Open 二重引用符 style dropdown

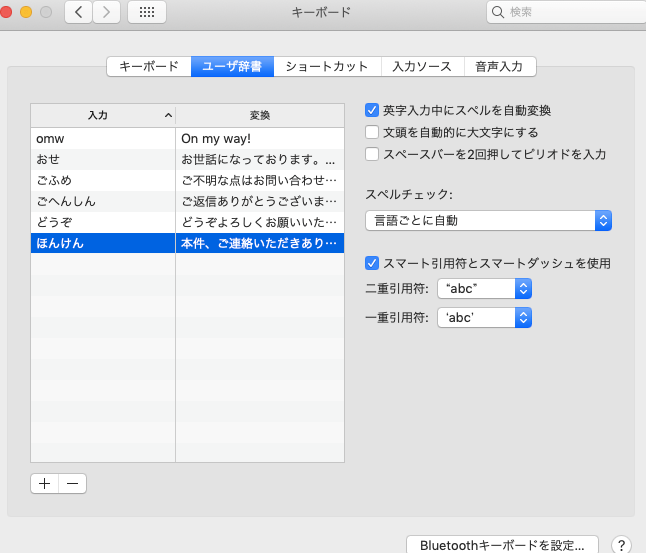pos(484,288)
